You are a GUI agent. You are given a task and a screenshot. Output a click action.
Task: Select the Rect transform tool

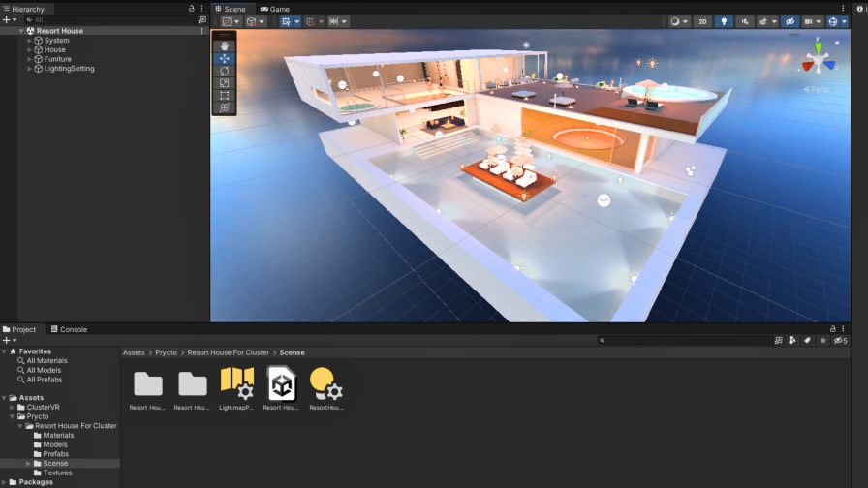coord(225,96)
